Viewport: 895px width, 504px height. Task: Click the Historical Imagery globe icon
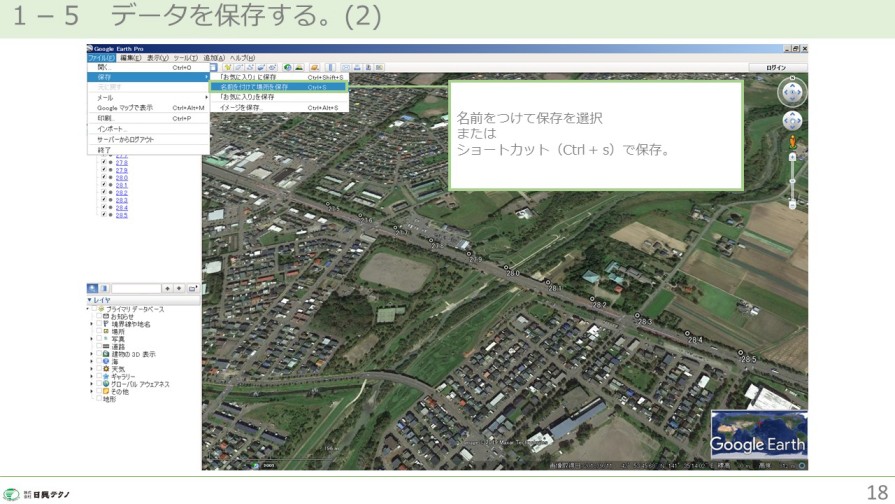click(x=287, y=67)
